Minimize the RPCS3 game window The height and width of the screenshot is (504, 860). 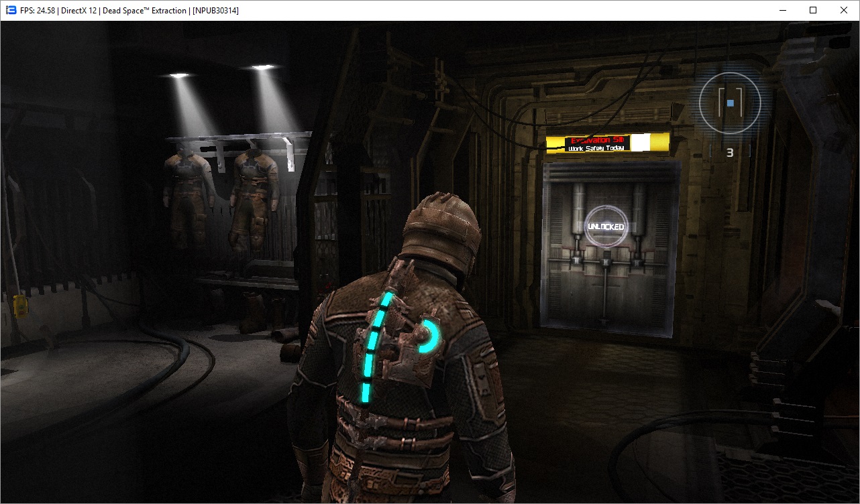tap(782, 10)
